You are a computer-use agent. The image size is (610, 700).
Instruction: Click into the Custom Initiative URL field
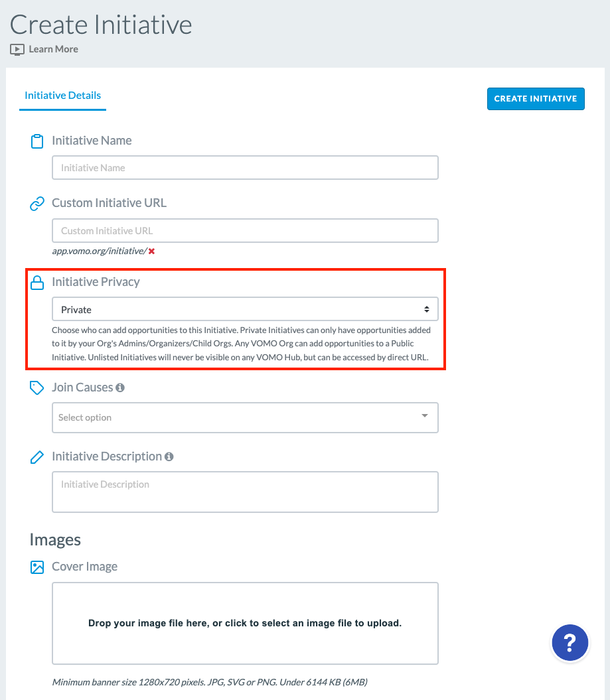point(245,231)
